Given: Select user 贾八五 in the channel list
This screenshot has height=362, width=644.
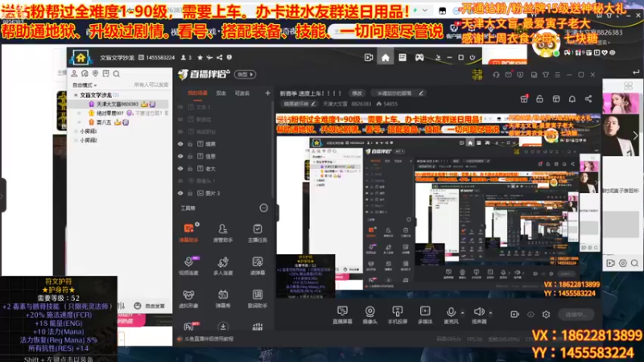Looking at the screenshot, I should pyautogui.click(x=104, y=122).
